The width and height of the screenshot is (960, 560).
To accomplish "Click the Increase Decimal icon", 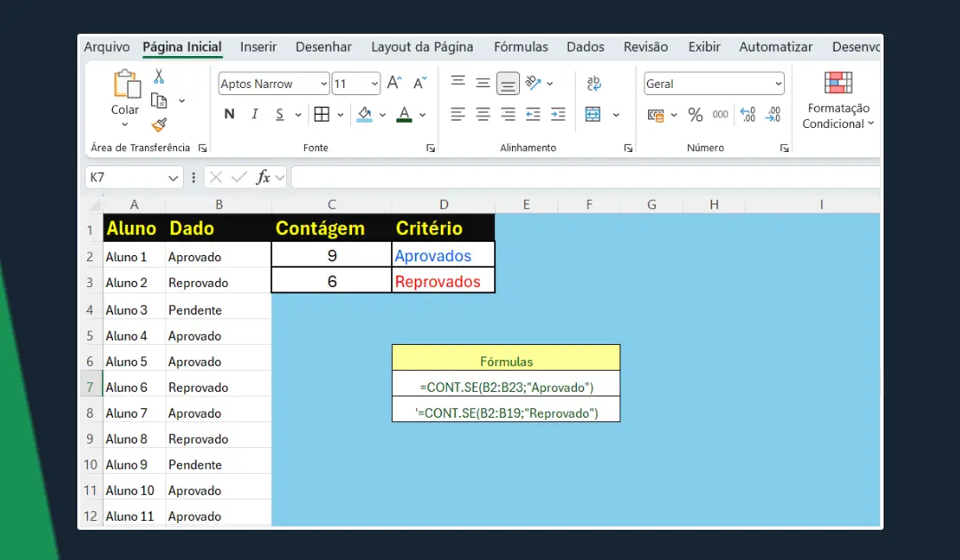I will [748, 115].
